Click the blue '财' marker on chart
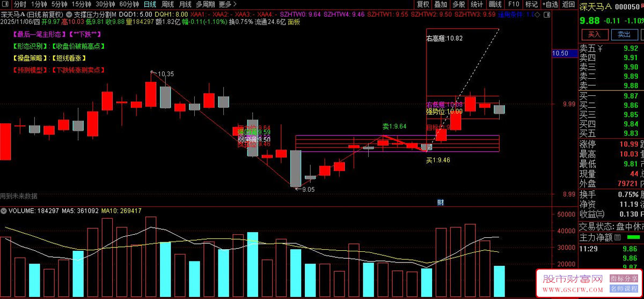 440,202
